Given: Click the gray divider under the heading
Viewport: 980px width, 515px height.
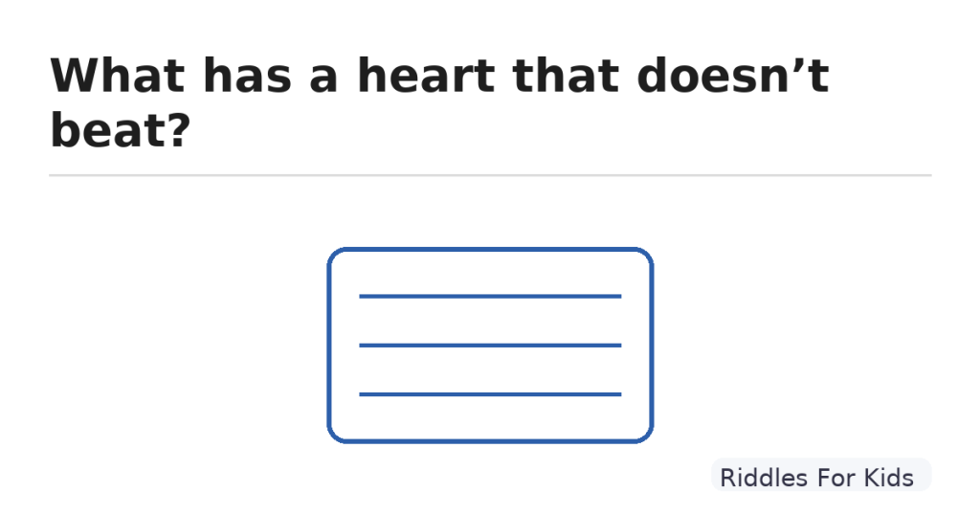Looking at the screenshot, I should 490,175.
